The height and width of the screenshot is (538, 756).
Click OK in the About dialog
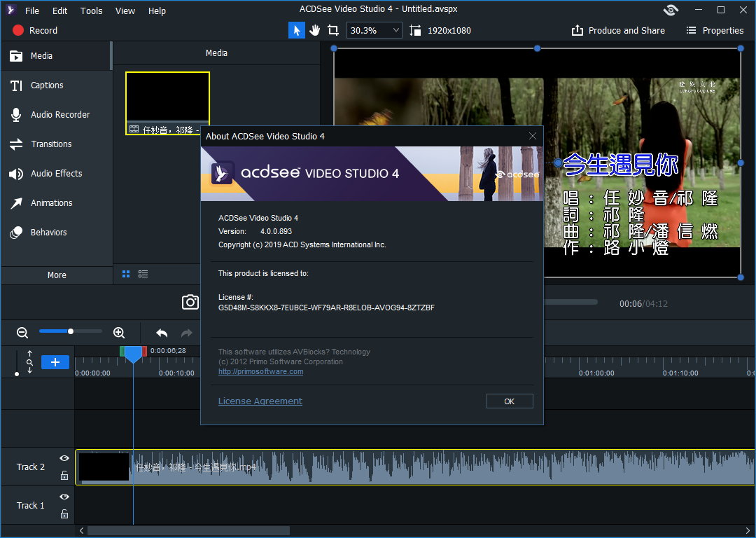point(510,401)
